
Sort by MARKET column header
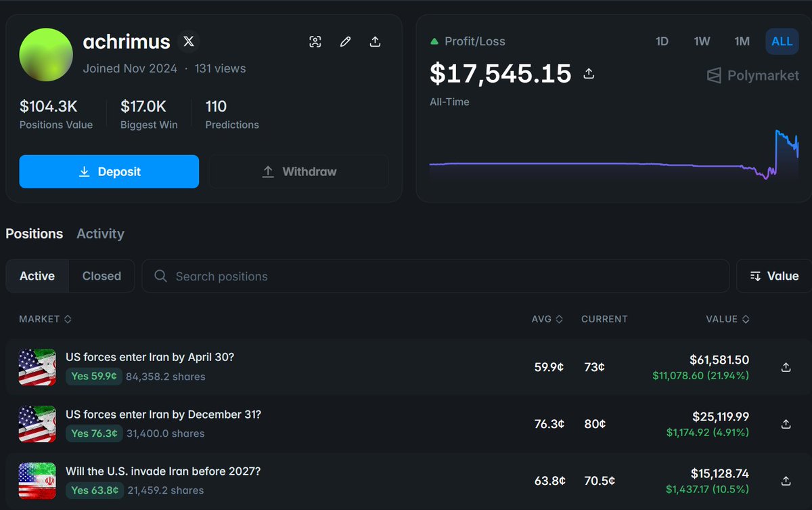(45, 319)
